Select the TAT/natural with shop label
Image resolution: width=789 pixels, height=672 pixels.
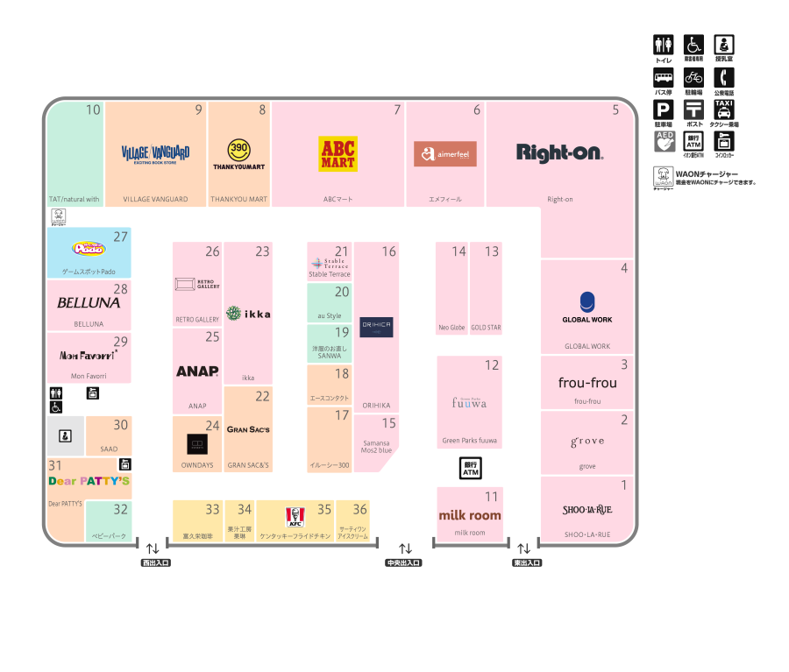74,199
